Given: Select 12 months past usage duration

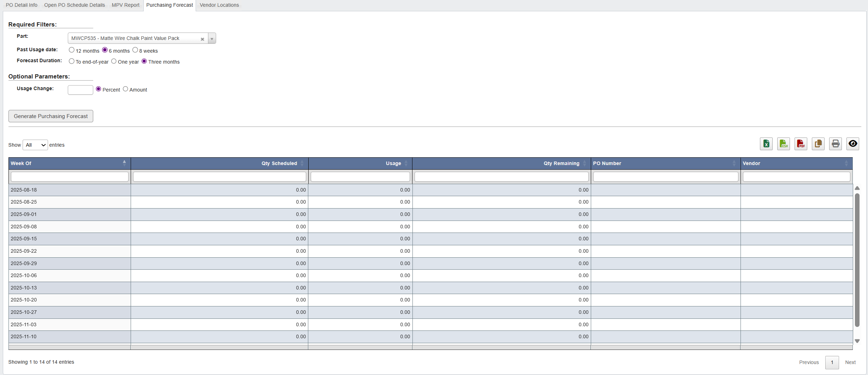Looking at the screenshot, I should click(72, 50).
